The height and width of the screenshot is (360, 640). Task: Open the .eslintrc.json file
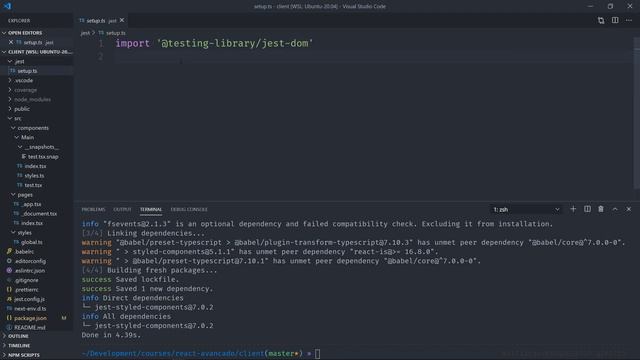37,271
